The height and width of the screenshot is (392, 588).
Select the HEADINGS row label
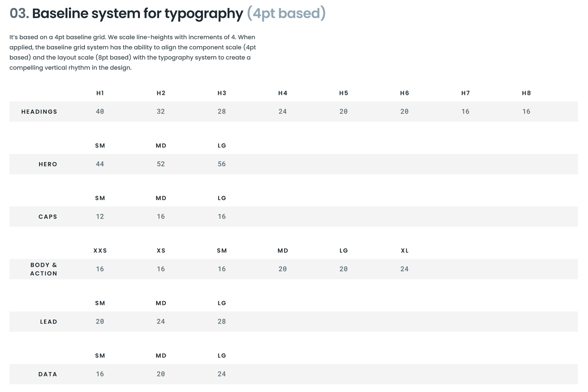39,111
